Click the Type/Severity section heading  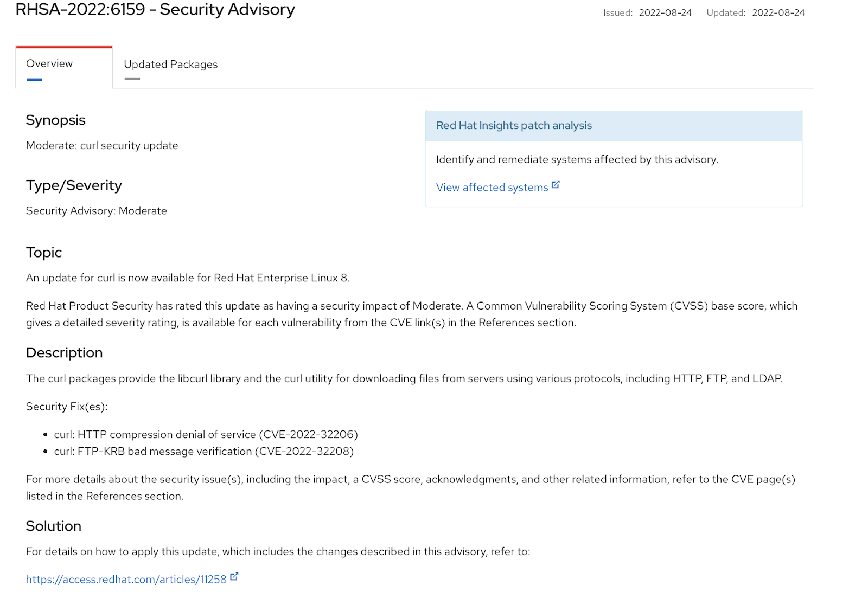pos(73,185)
